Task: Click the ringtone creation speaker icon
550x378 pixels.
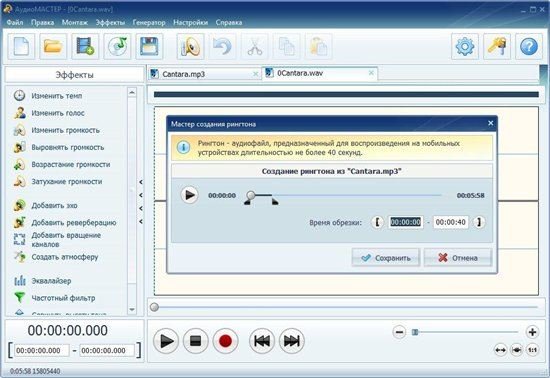Action: point(190,46)
